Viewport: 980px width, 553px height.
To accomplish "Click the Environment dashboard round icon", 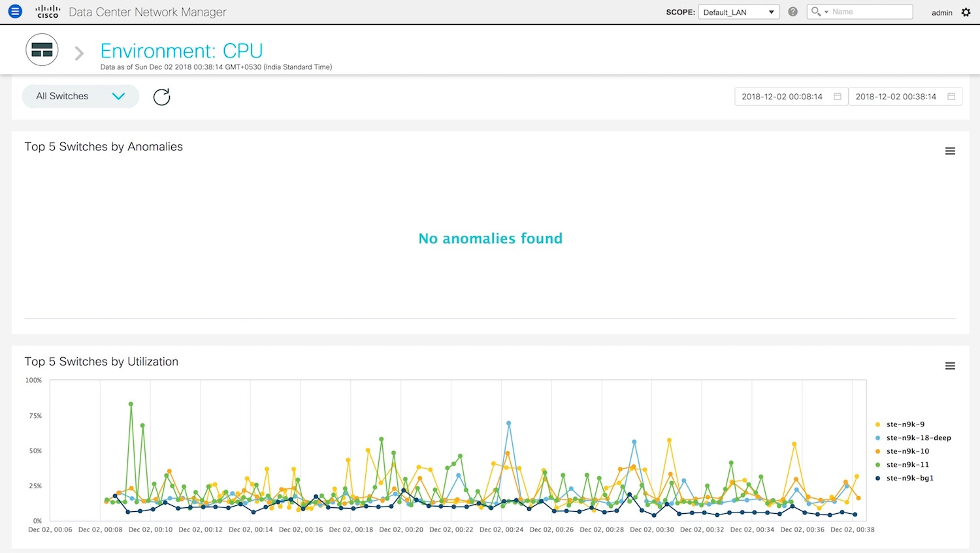I will click(42, 50).
